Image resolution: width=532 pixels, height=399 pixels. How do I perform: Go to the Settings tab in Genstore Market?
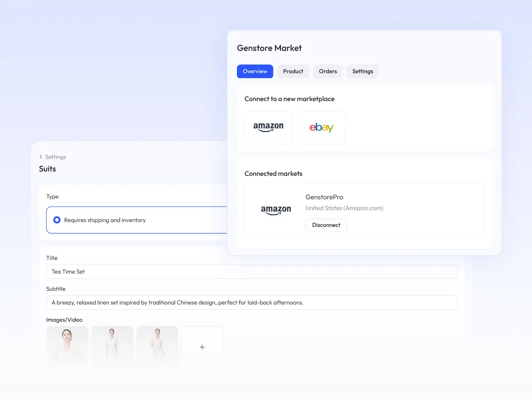pos(362,71)
